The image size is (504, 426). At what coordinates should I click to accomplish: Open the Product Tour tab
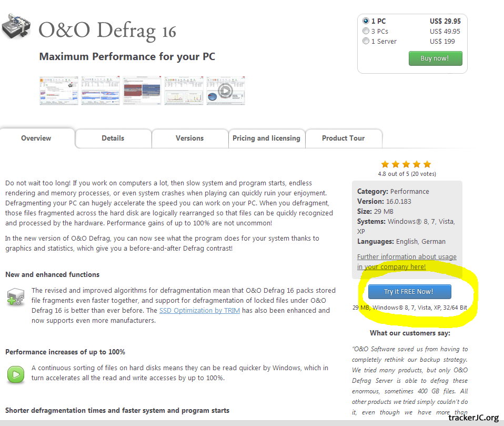point(343,138)
